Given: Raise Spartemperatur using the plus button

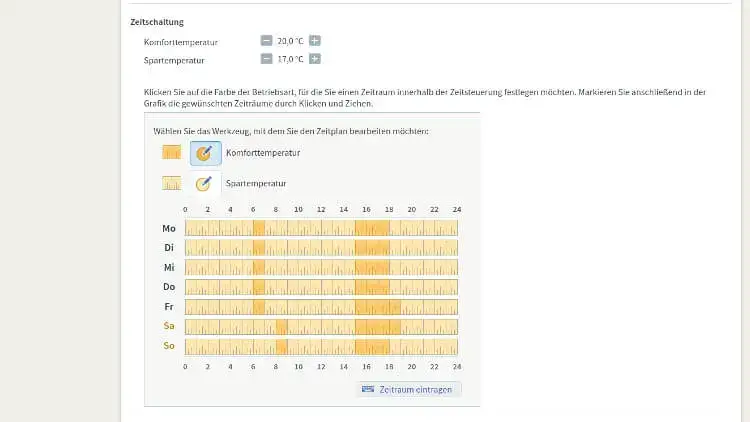Looking at the screenshot, I should (x=315, y=59).
